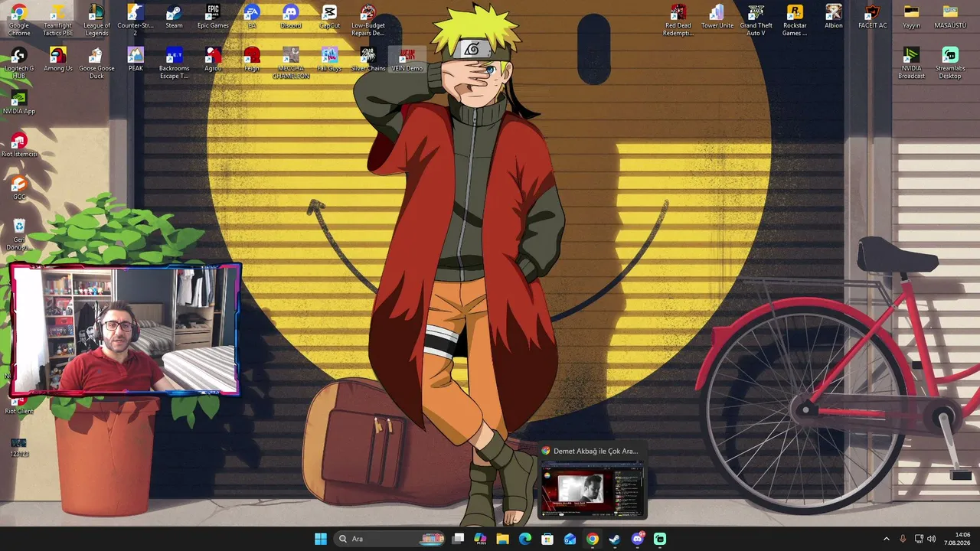Screen dimensions: 980x551
Task: Select the NVIDIA Broadcast desktop icon
Action: (x=911, y=63)
